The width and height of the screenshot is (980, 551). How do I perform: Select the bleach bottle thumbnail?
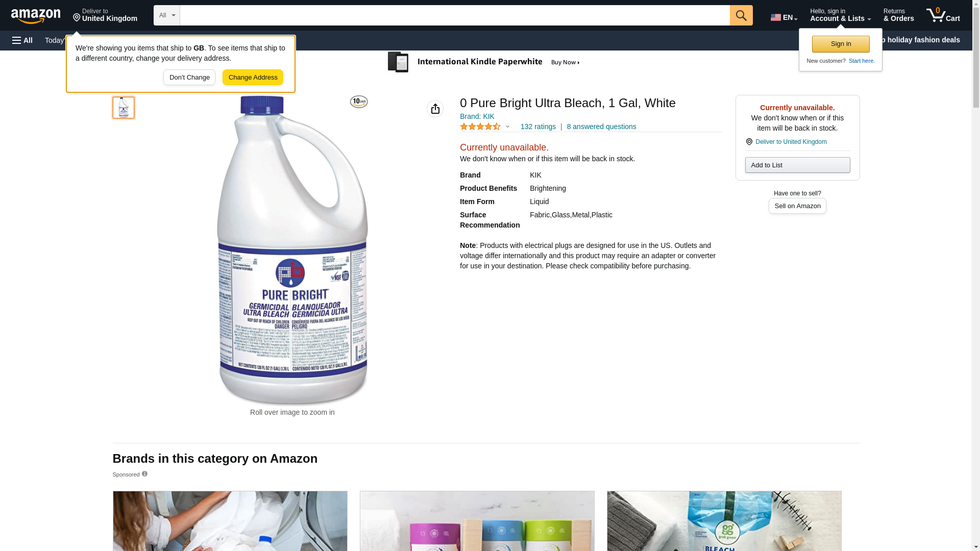124,108
